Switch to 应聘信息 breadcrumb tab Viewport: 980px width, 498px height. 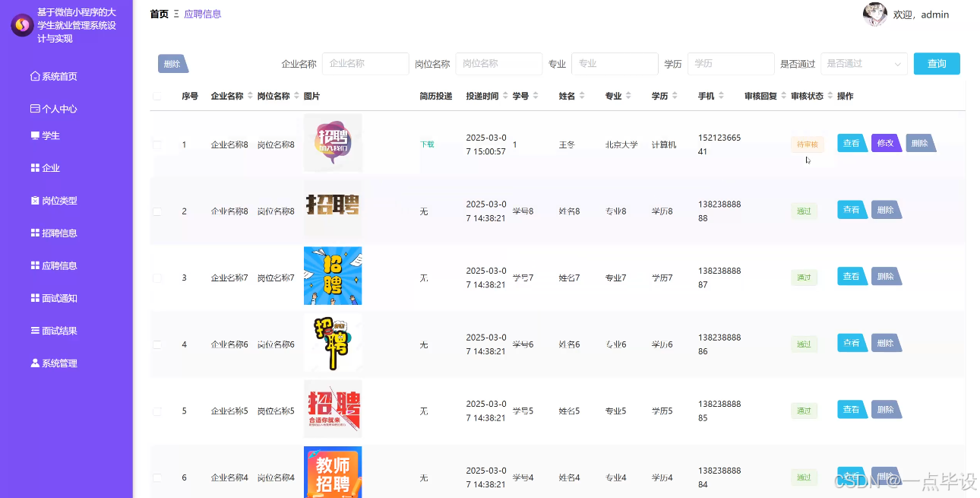click(203, 14)
